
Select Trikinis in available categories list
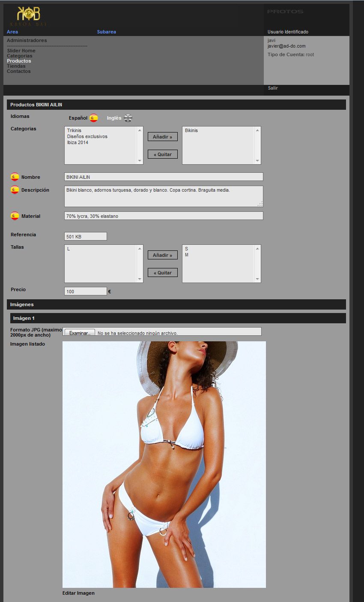click(x=74, y=130)
